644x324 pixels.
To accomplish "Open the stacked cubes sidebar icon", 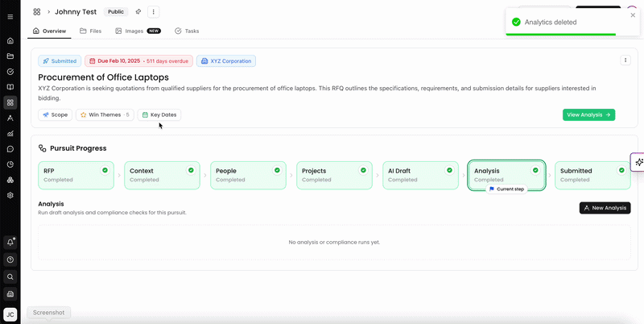I will tap(10, 180).
